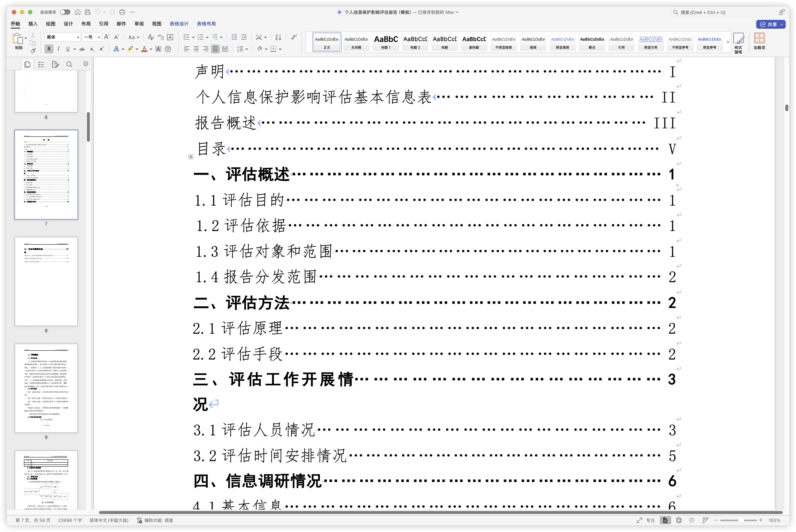Image resolution: width=796 pixels, height=532 pixels.
Task: Decrease font size with the smaller A icon
Action: [116, 37]
